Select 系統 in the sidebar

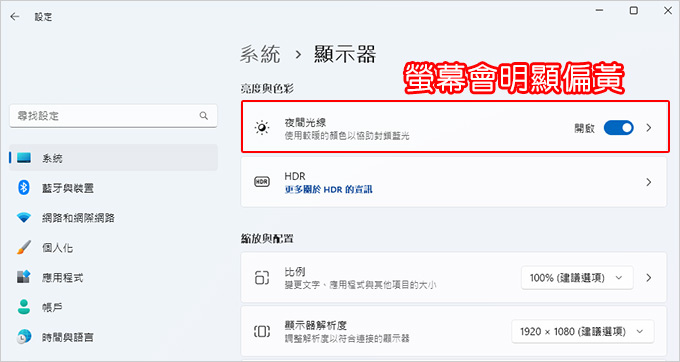(x=113, y=158)
